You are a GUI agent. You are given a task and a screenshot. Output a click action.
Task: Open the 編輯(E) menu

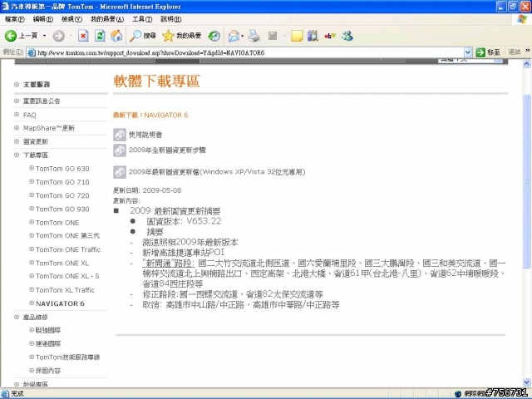pyautogui.click(x=43, y=19)
